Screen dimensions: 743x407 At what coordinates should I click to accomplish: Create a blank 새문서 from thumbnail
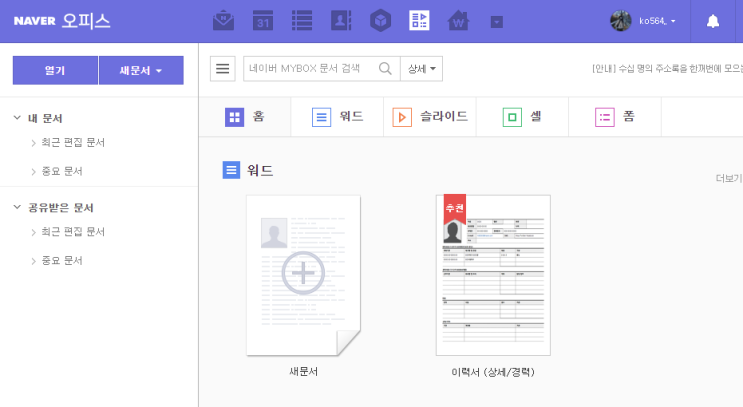303,275
